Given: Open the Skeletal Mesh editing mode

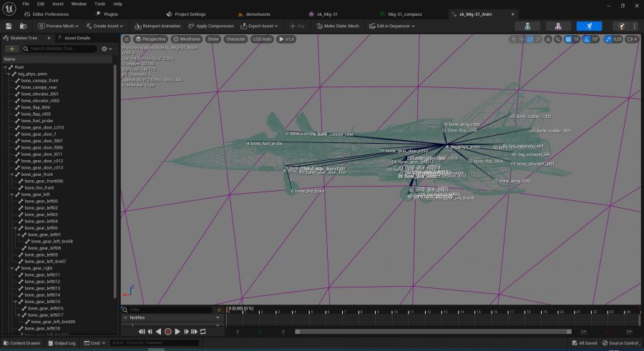Looking at the screenshot, I should coord(558,26).
